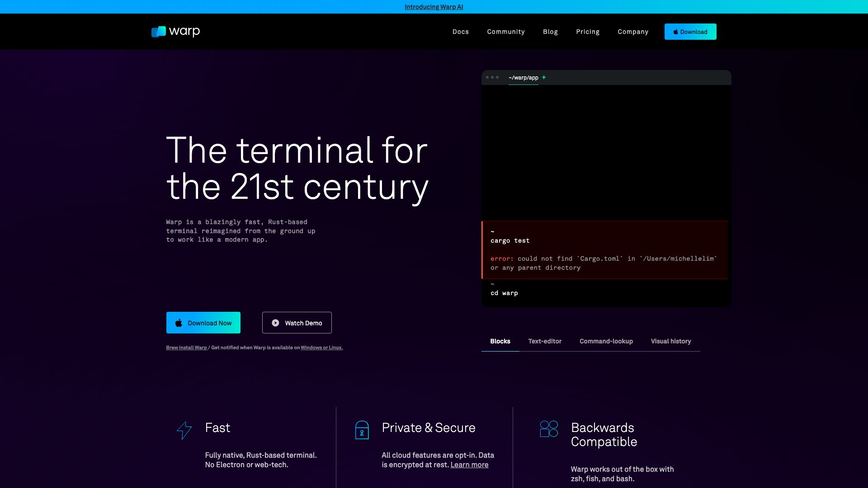
Task: Switch to the Text-editor demo tab
Action: (x=544, y=341)
